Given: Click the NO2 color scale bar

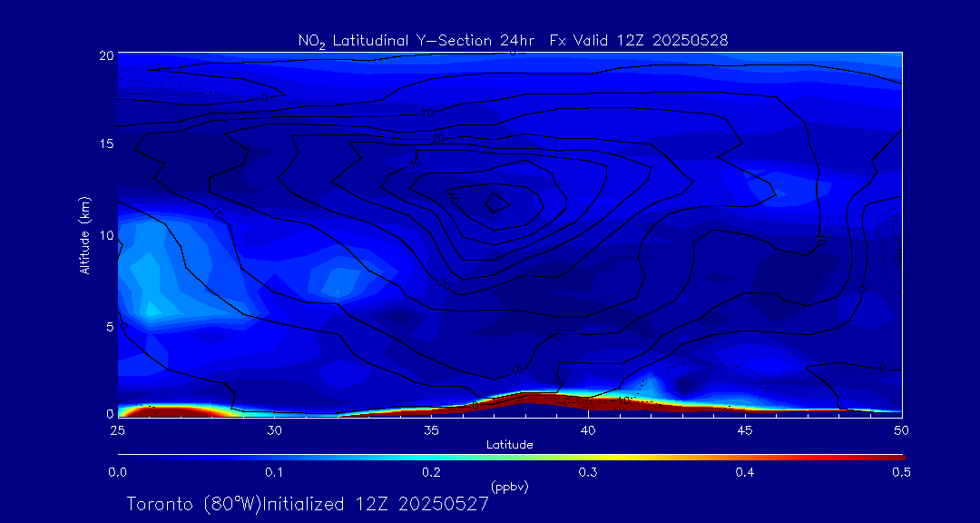Looking at the screenshot, I should point(511,458).
